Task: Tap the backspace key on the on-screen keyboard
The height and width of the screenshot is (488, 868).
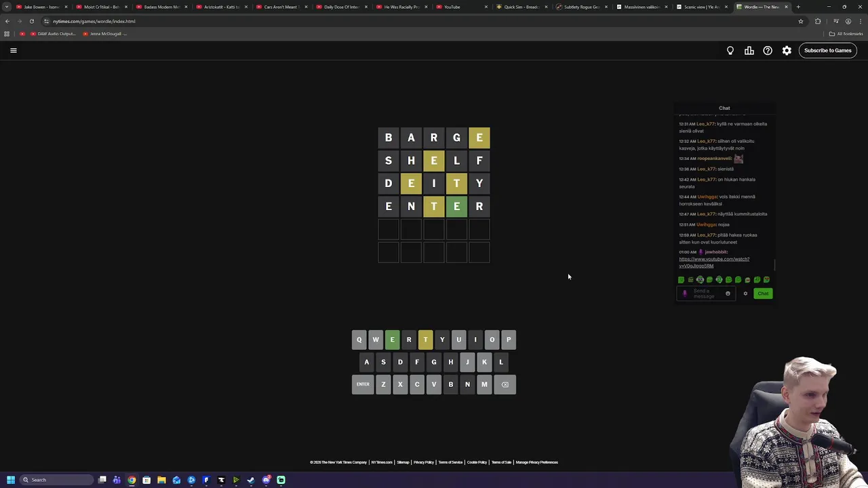Action: click(x=505, y=384)
